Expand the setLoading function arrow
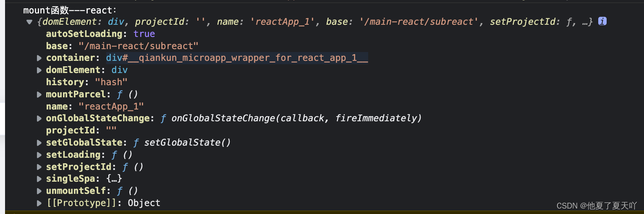Viewport: 644px width, 214px height. (39, 155)
